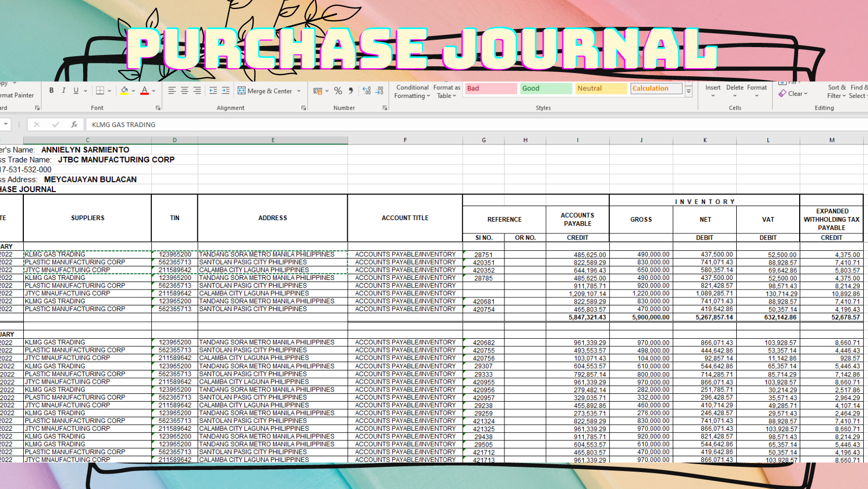The image size is (868, 489).
Task: Toggle bold formatting
Action: [51, 90]
